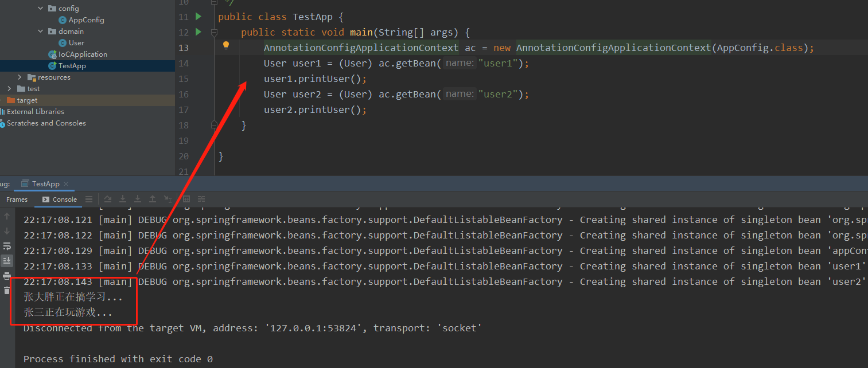Click console output 张三正在玩游戏...
The height and width of the screenshot is (368, 868).
68,312
